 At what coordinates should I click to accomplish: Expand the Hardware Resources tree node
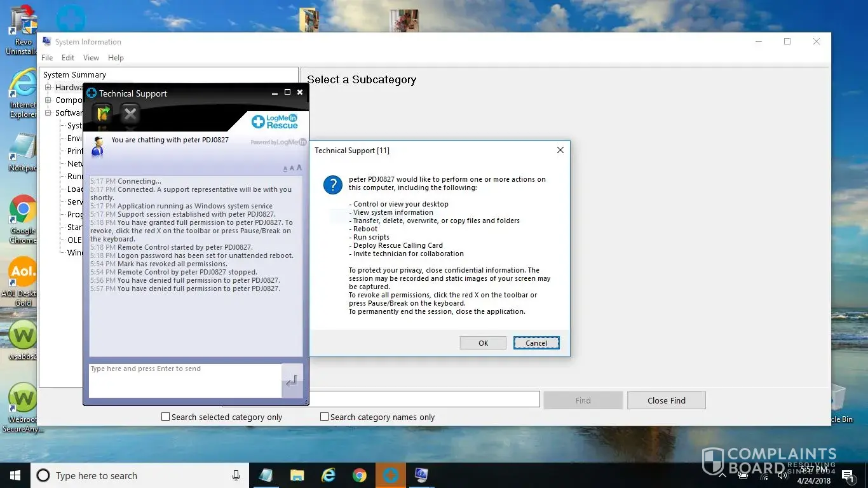click(48, 88)
